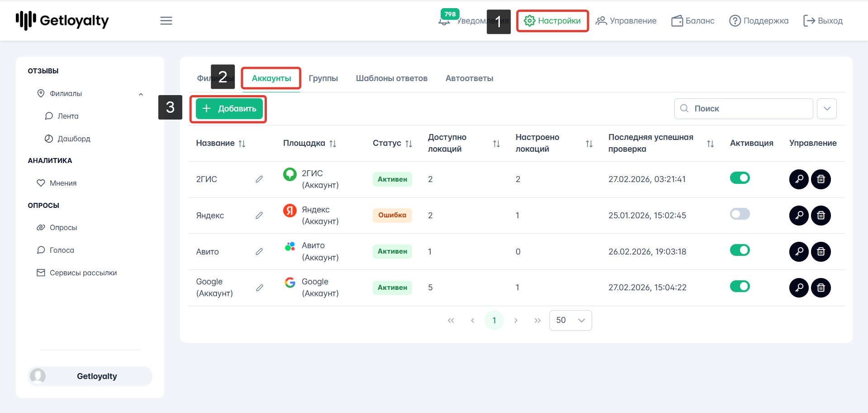Image resolution: width=868 pixels, height=413 pixels.
Task: Collapse the Филиалы sidebar section
Action: 141,94
